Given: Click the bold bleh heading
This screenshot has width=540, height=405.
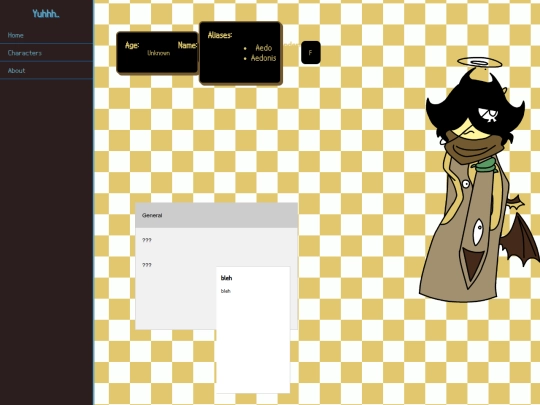Looking at the screenshot, I should coord(226,278).
